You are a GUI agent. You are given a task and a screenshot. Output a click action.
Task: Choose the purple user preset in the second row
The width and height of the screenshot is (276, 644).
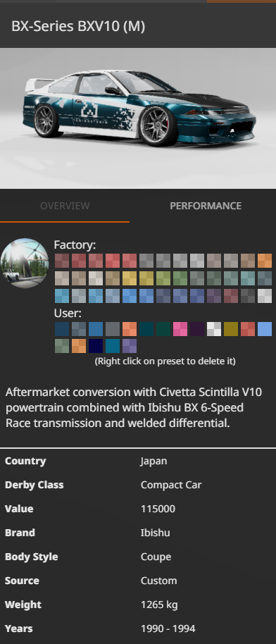[x=130, y=346]
